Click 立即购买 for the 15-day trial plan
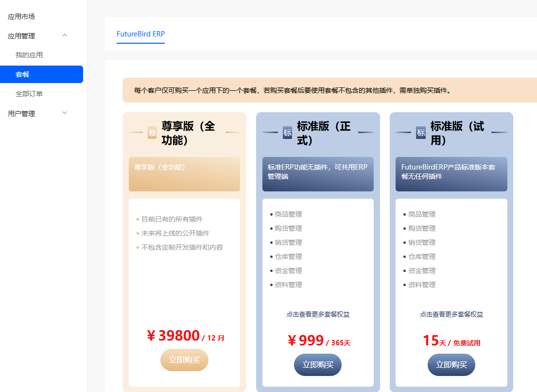Image resolution: width=537 pixels, height=392 pixels. [451, 365]
